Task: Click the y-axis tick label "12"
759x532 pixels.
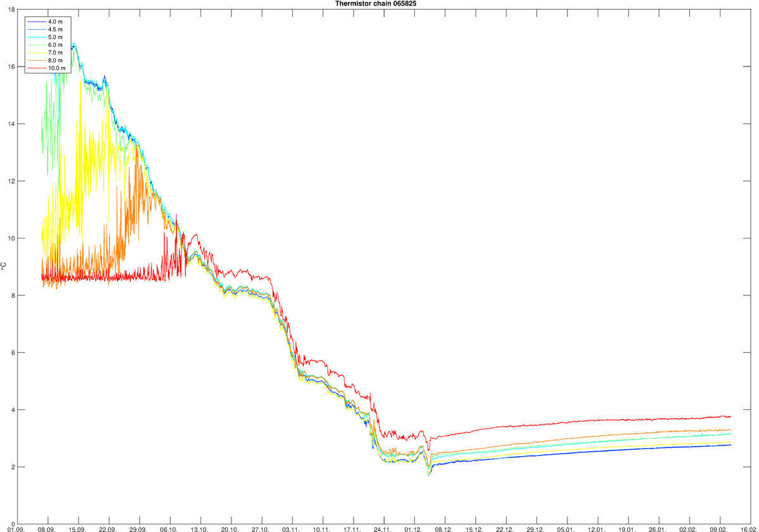Action: click(x=11, y=181)
